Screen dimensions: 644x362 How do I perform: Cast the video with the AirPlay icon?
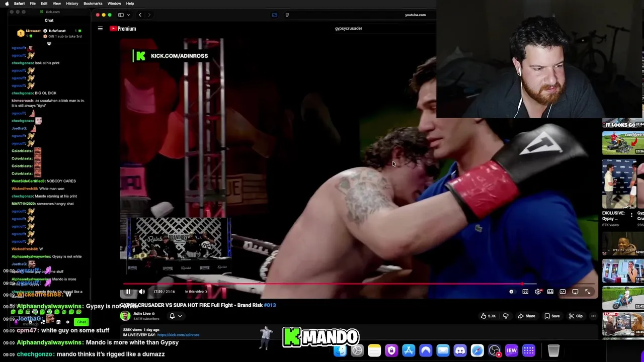click(575, 292)
